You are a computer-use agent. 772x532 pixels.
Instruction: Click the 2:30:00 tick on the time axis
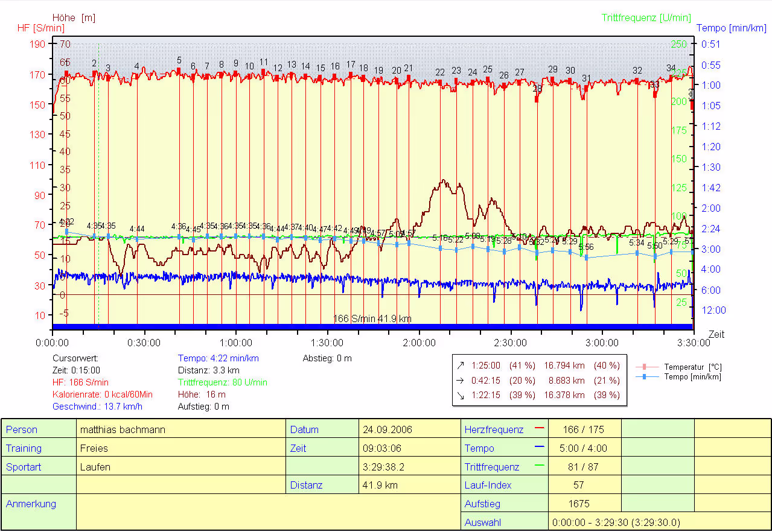(511, 343)
